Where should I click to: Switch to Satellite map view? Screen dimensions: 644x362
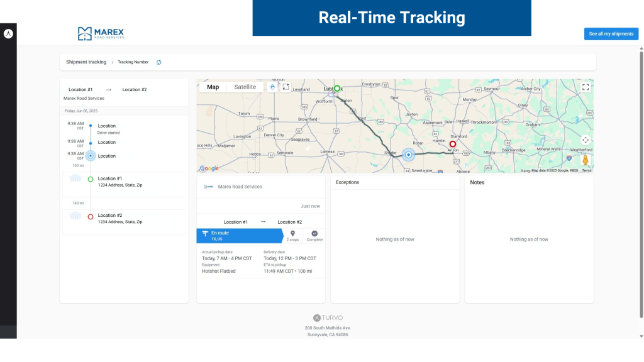tap(245, 87)
